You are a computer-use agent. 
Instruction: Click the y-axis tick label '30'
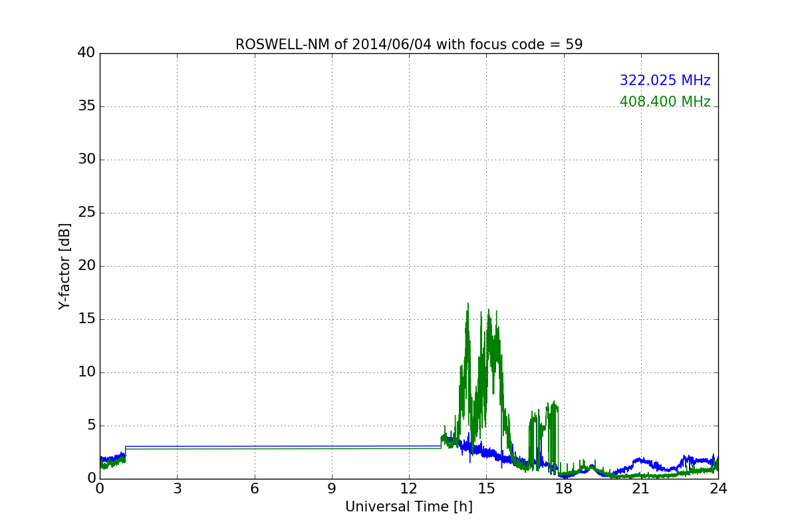coord(86,160)
